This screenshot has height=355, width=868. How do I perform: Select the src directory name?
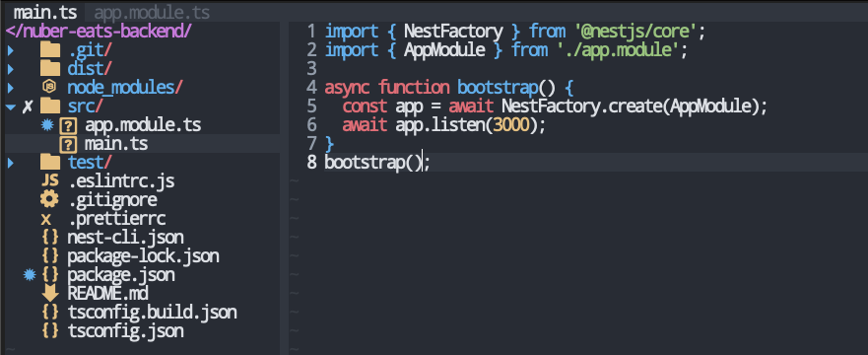(86, 106)
